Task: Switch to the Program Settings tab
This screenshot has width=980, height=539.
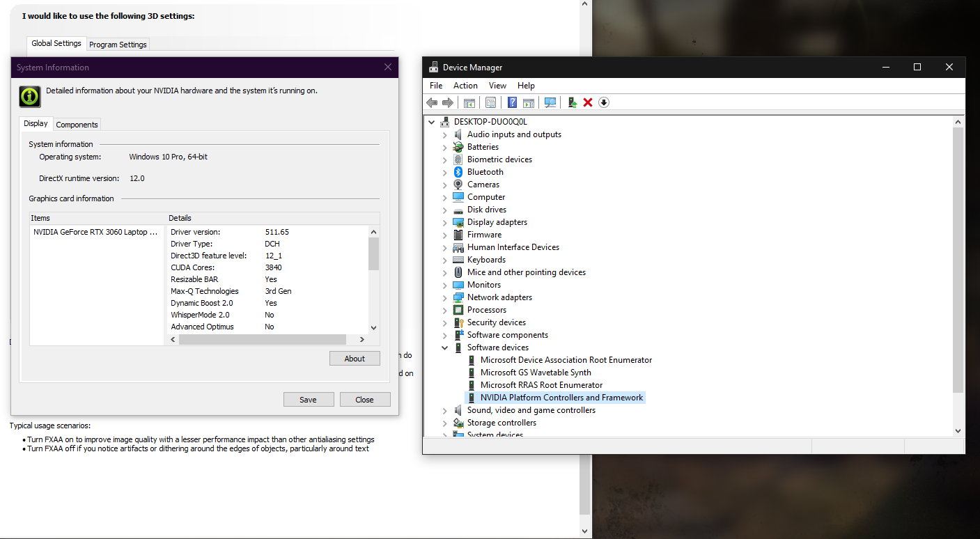Action: pyautogui.click(x=118, y=45)
